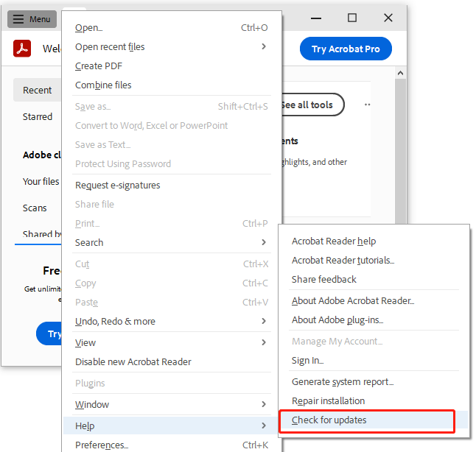Minimize the Acrobat window
Screen dimensions: 476x452
tap(315, 18)
